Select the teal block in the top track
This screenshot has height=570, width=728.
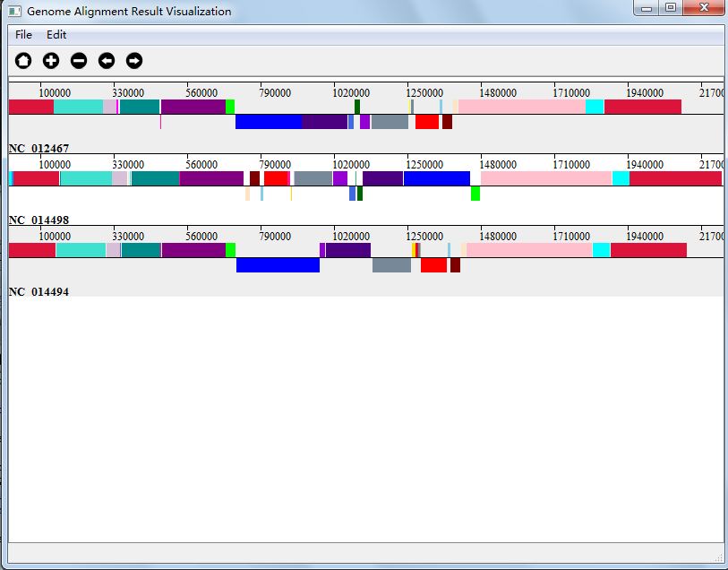point(140,107)
